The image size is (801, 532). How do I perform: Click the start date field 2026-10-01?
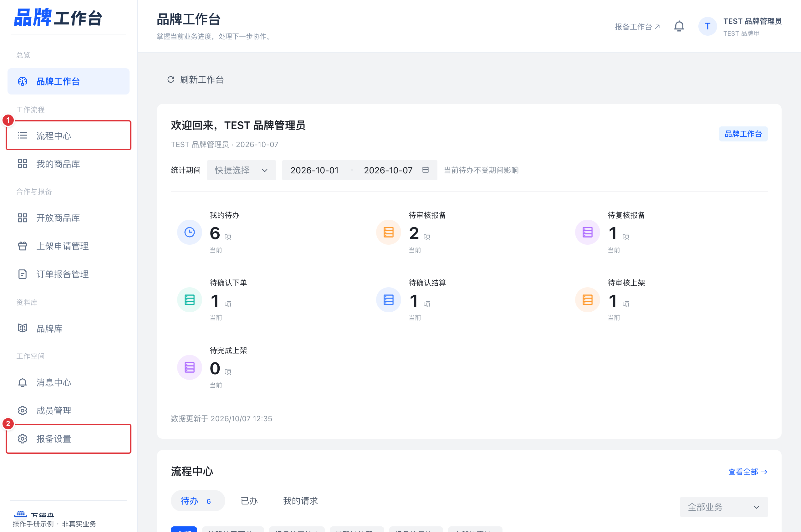tap(314, 170)
